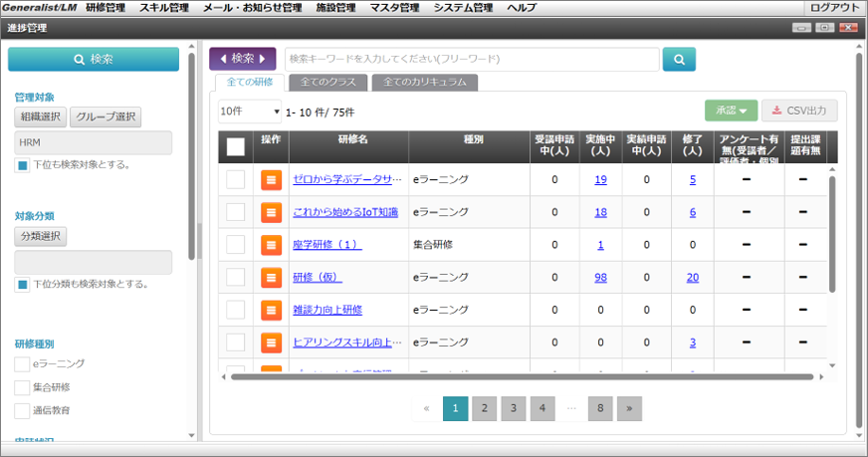Open operation menu for 座学研修（１） row
Screen dimensions: 868x457
click(x=271, y=245)
